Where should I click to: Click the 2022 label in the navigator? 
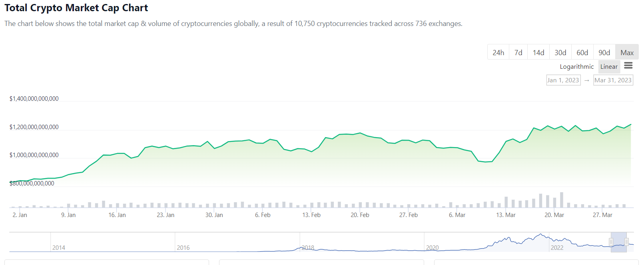[x=557, y=248]
